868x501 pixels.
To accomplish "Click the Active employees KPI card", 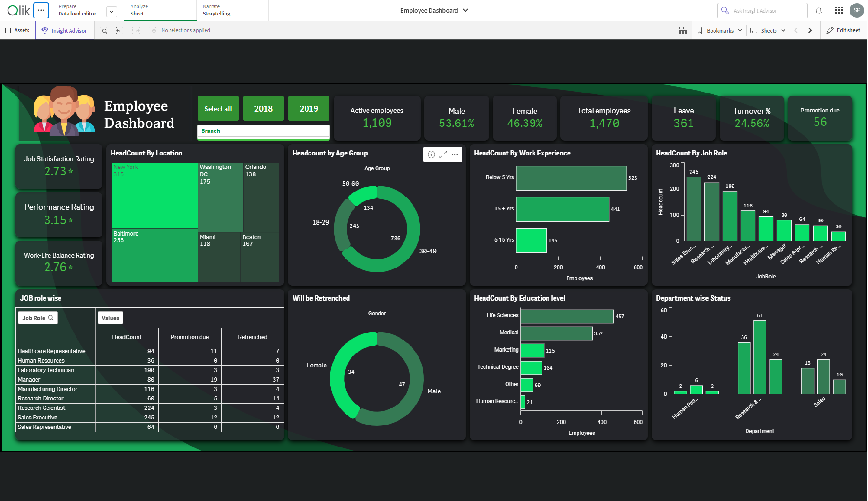I will (x=377, y=118).
